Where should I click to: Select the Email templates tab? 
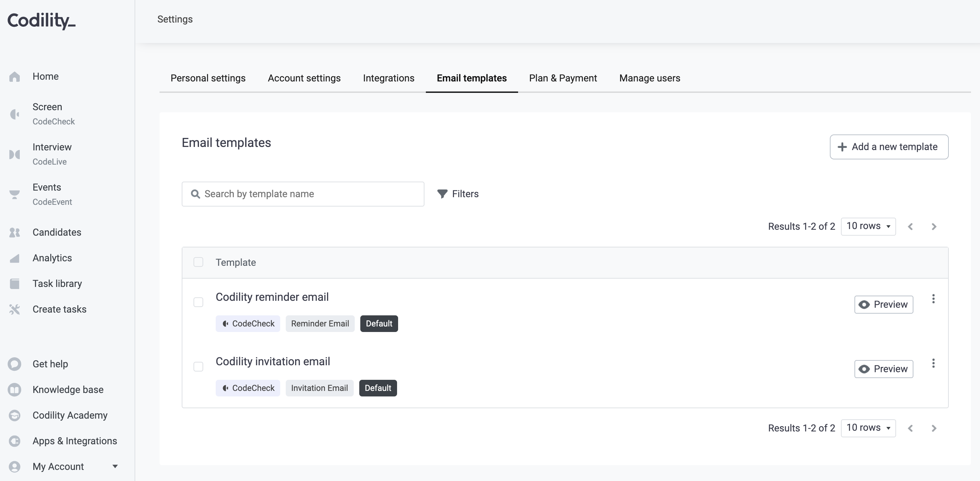tap(471, 78)
